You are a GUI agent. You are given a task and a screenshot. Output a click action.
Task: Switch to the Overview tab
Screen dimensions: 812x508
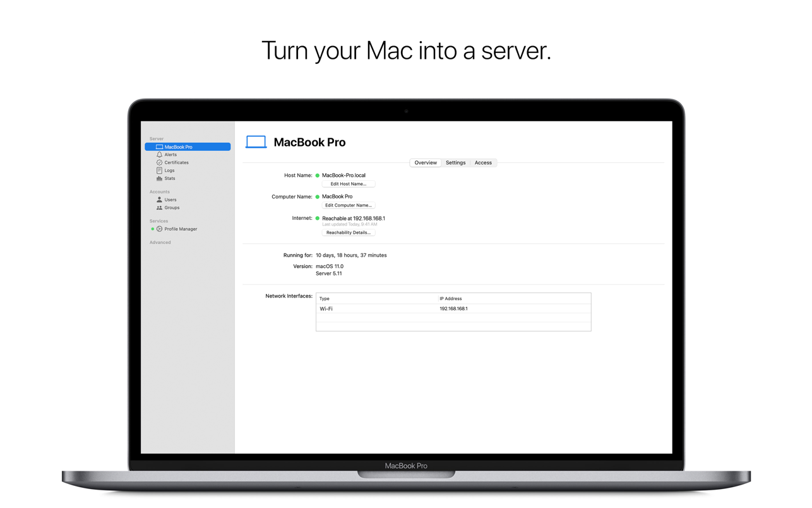point(426,163)
